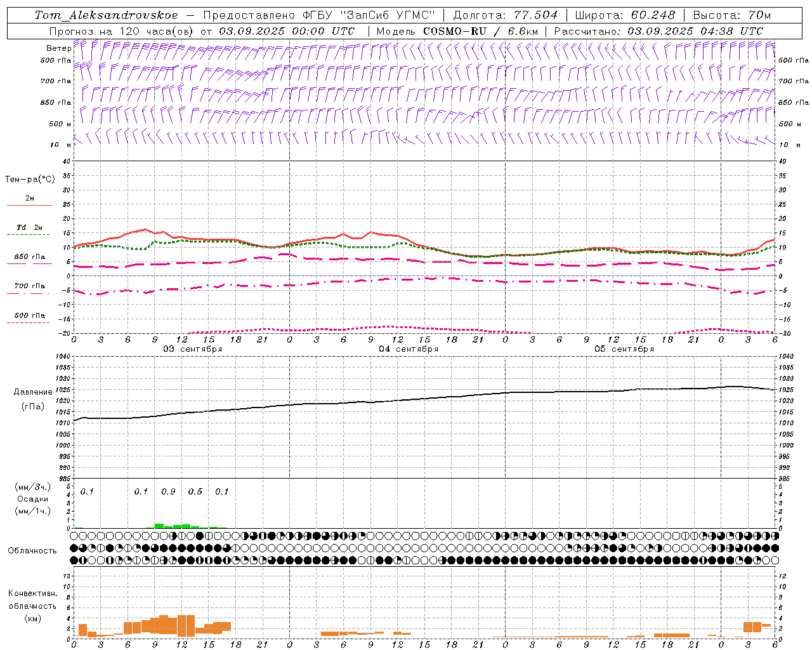Click the Высота: 70м value
The width and height of the screenshot is (812, 650).
pos(731,15)
